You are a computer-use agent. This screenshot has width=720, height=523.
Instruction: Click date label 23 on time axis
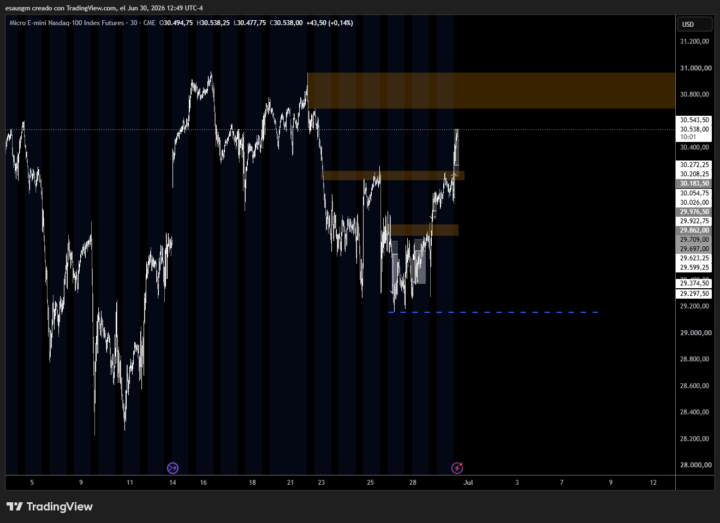click(x=321, y=483)
